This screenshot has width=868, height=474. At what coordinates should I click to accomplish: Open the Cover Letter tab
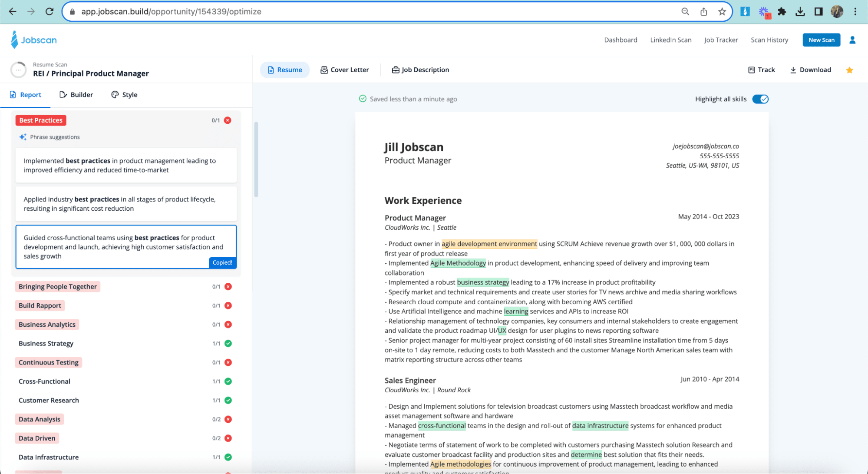(x=344, y=70)
